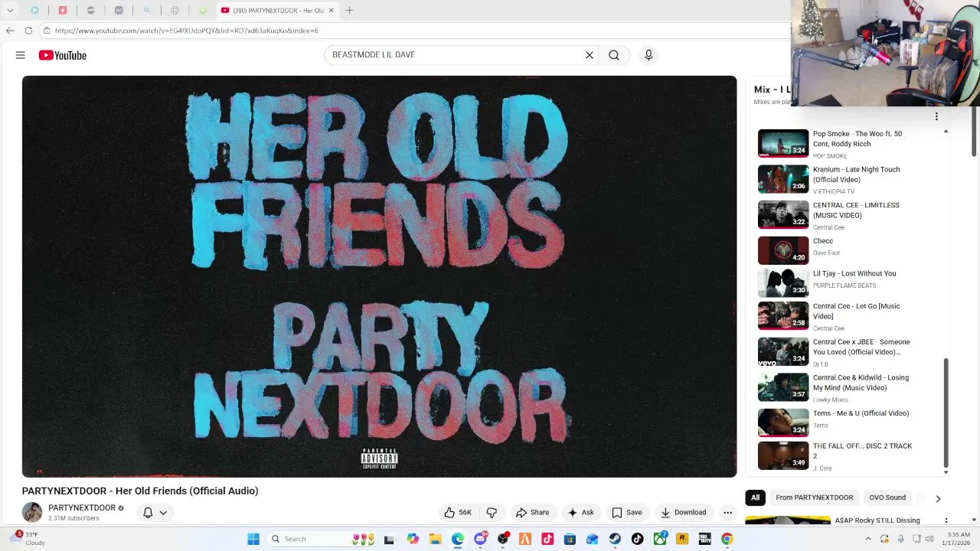Screen dimensions: 980x551
Task: Close the PARTYNEXTDOOR browser tab
Action: pyautogui.click(x=331, y=11)
